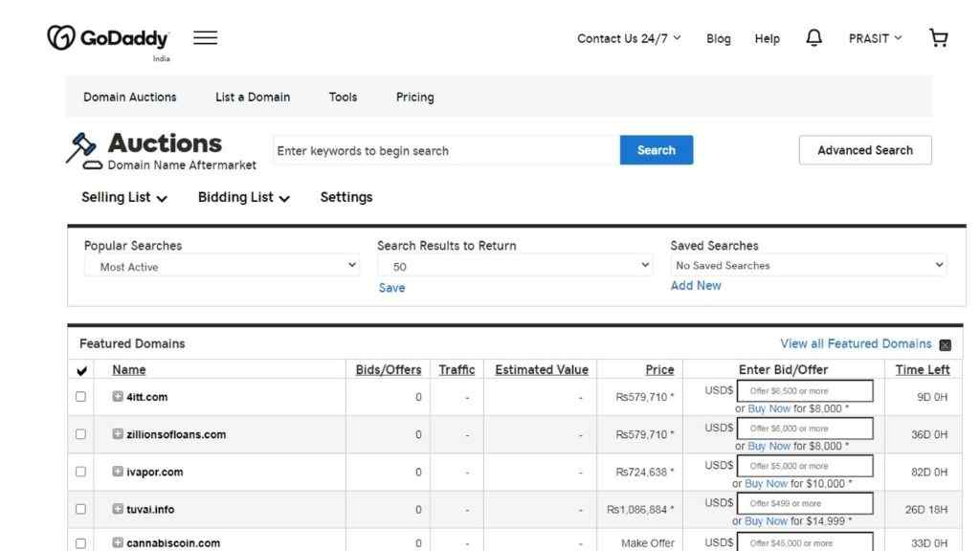The image size is (980, 551).
Task: Click the bid offer field for tuvai.info
Action: pyautogui.click(x=805, y=503)
